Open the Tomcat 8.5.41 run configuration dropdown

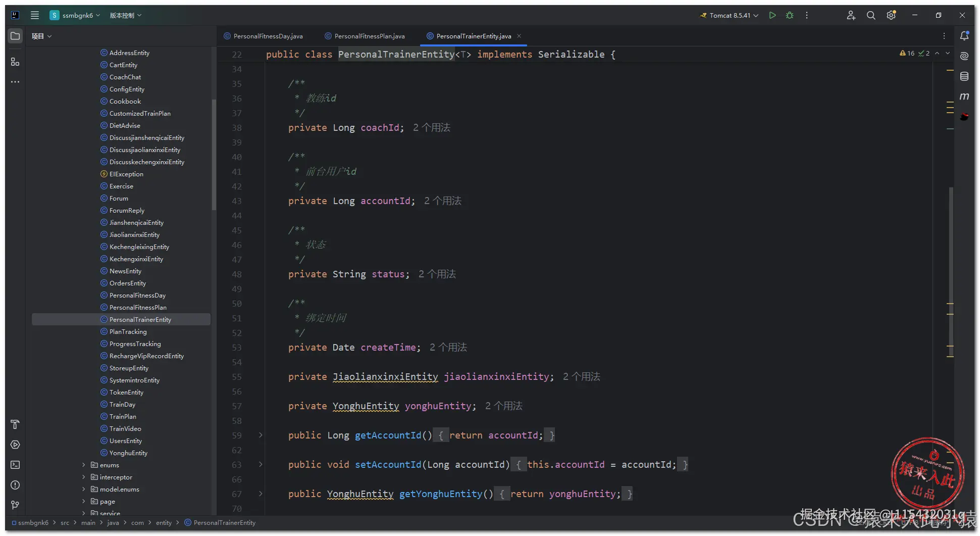point(729,15)
